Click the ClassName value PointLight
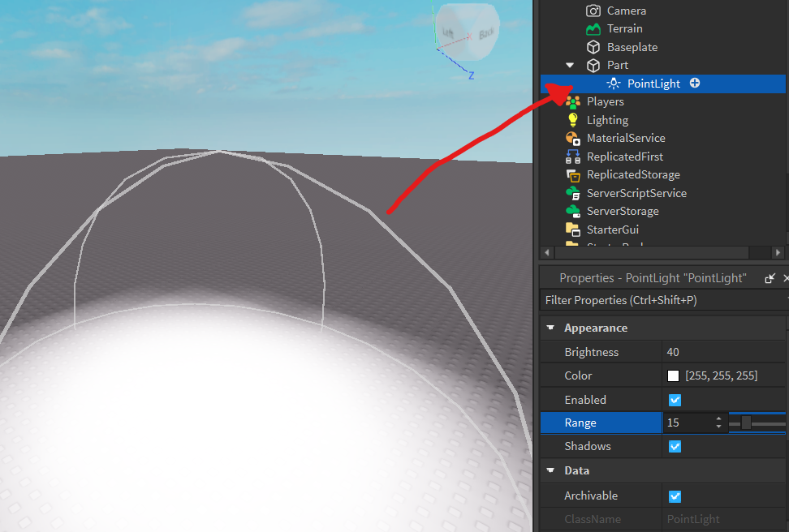789x532 pixels. [693, 519]
